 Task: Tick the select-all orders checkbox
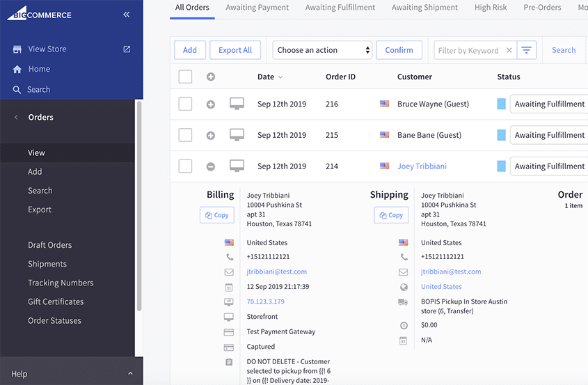pyautogui.click(x=185, y=77)
